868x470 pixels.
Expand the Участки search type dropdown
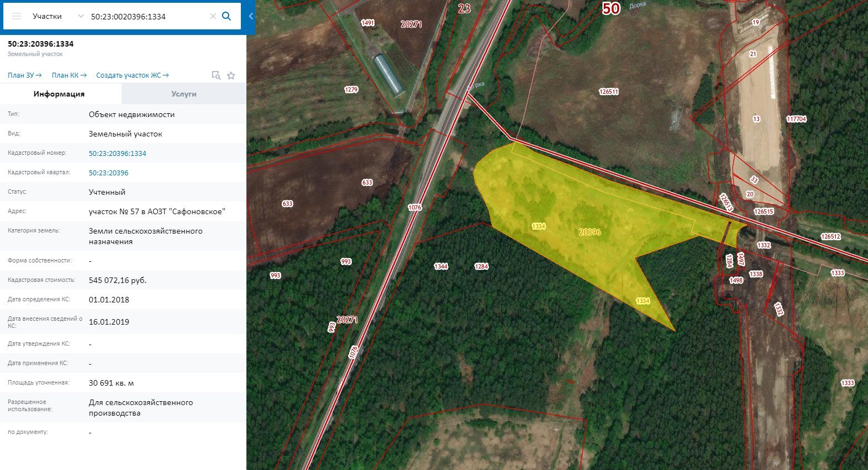point(81,16)
